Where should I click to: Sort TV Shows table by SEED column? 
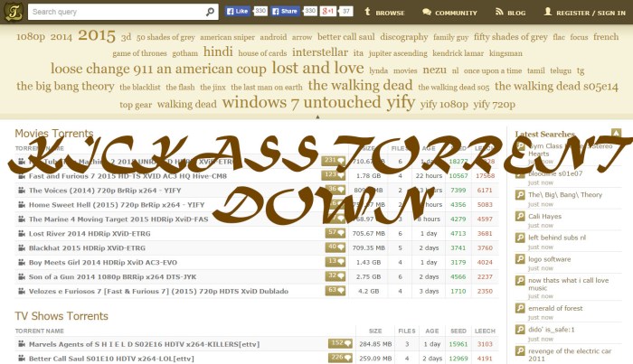point(458,331)
